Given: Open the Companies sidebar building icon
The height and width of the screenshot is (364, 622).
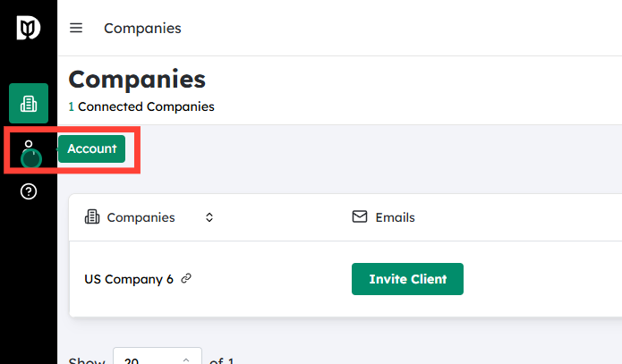Looking at the screenshot, I should (28, 104).
